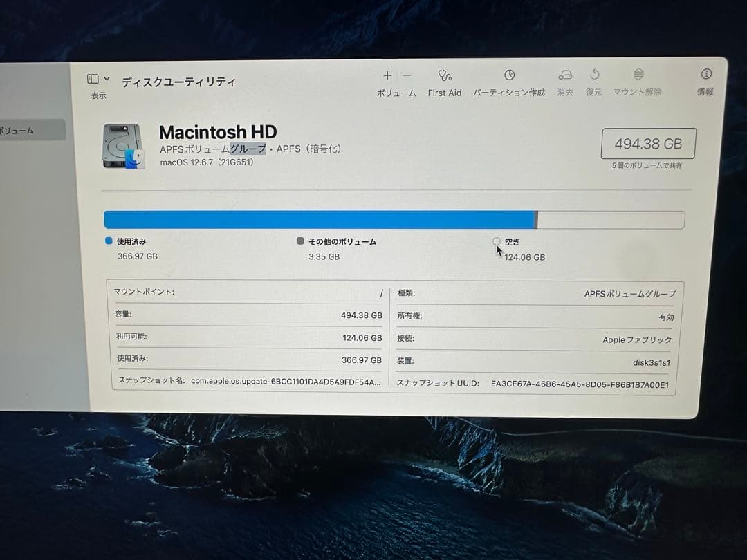This screenshot has width=747, height=560.
Task: Open the パーティション作成 tool
Action: (509, 76)
